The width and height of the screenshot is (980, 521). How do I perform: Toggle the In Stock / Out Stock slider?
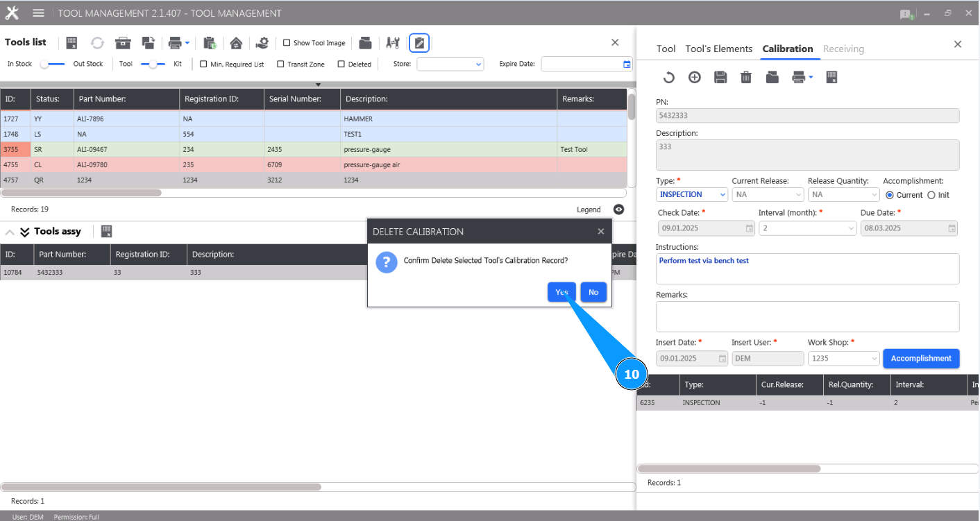click(53, 64)
